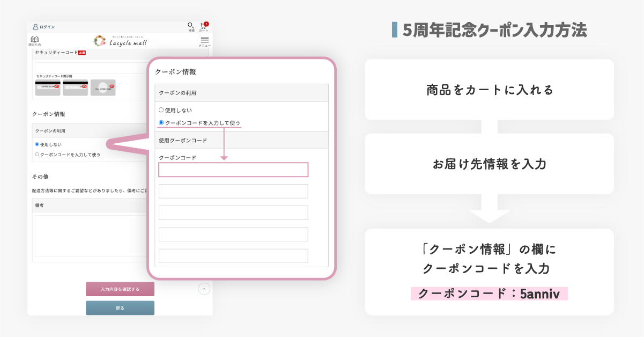The width and height of the screenshot is (644, 337).
Task: Click the second coupon code field
Action: [233, 191]
